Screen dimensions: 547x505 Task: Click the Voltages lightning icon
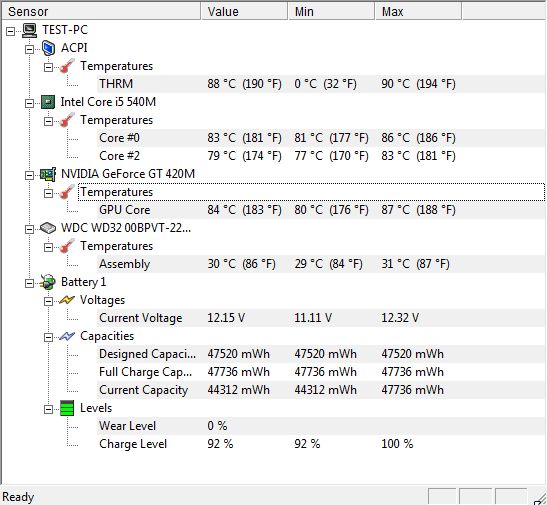click(x=67, y=300)
